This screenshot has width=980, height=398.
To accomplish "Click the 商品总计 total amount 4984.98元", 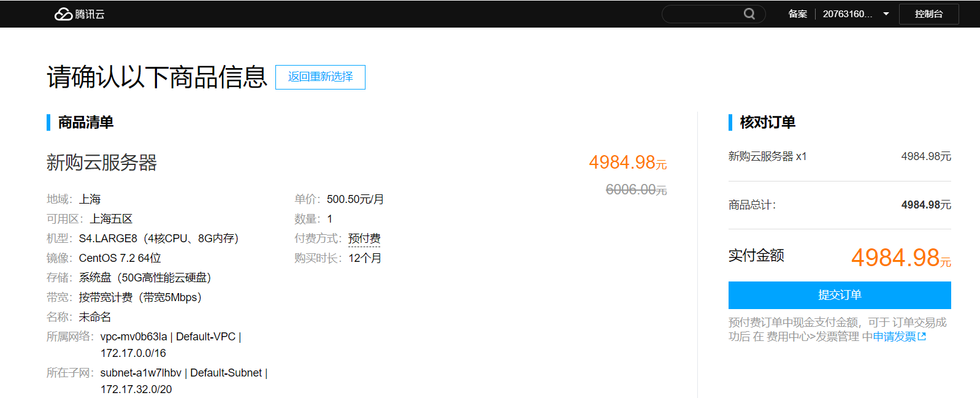I will tap(926, 205).
